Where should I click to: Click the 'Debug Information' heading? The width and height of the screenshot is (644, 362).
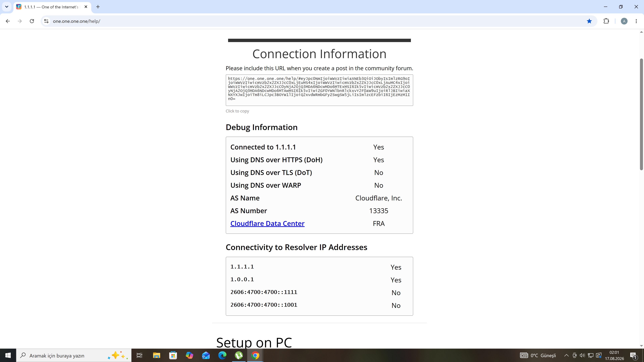pos(261,127)
